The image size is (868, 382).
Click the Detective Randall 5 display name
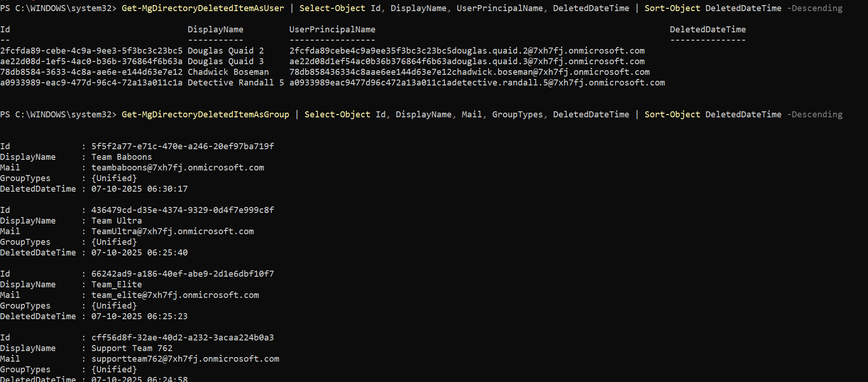[235, 83]
